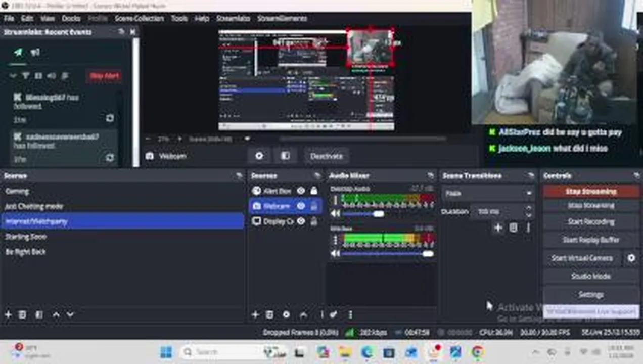Collapse recent events with chevron arrow
The height and width of the screenshot is (364, 643).
coord(13,76)
